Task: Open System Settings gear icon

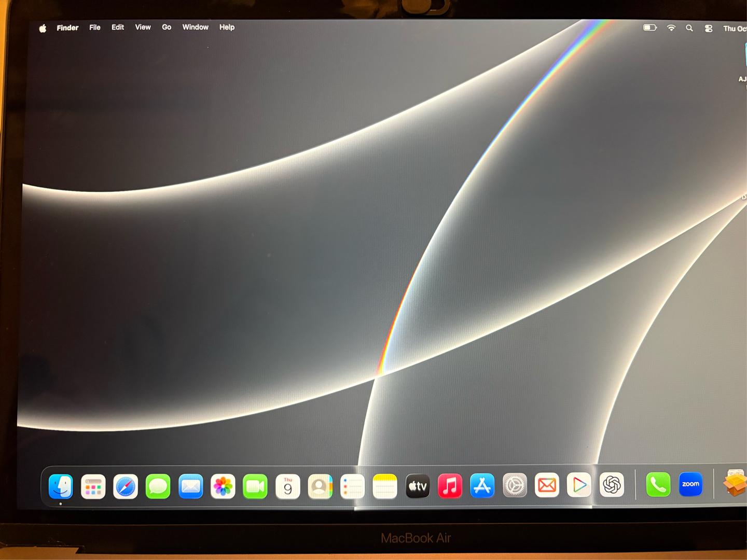Action: point(515,486)
